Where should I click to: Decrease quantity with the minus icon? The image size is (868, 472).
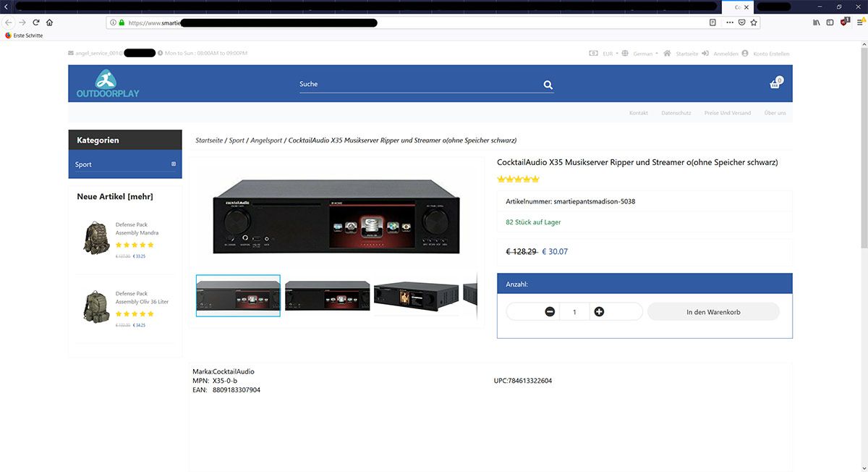tap(550, 312)
